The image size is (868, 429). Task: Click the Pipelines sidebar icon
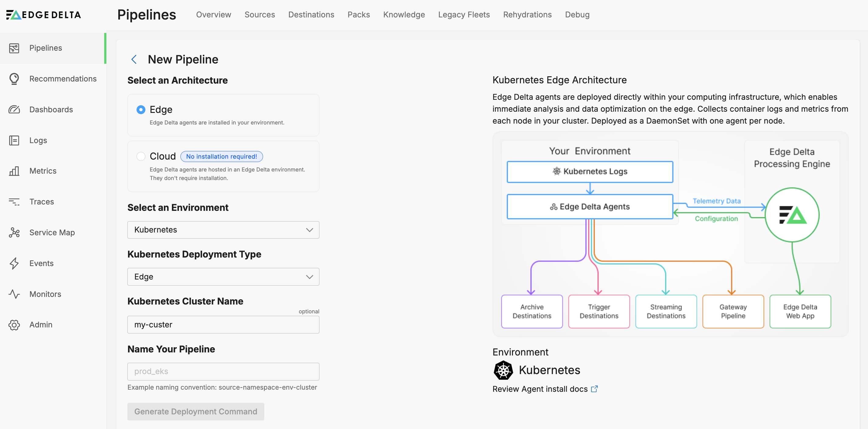point(14,48)
